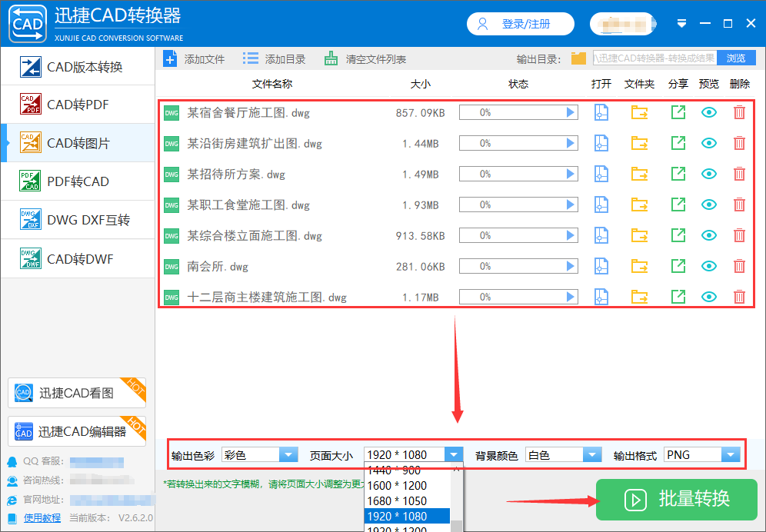
Task: Switch to PDF转CAD mode
Action: tap(78, 181)
